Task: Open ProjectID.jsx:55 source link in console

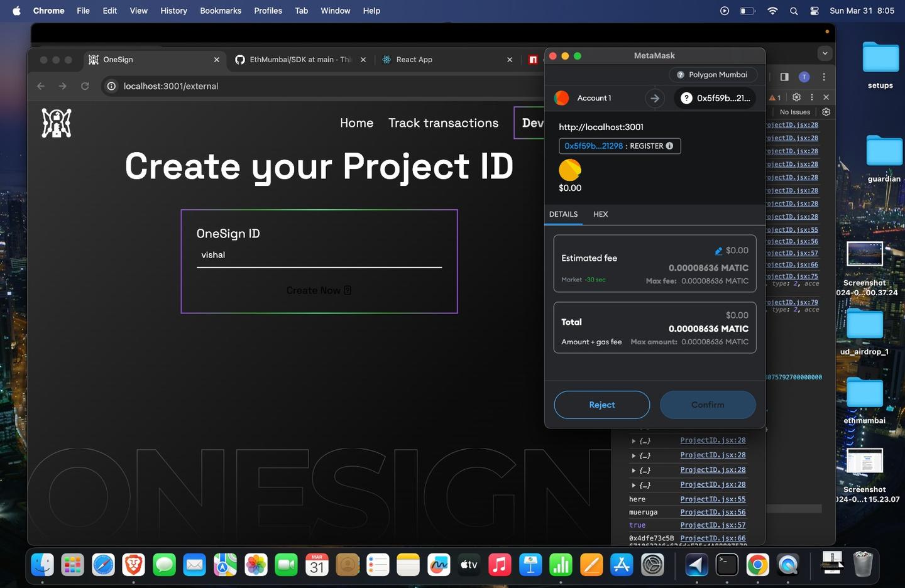Action: pyautogui.click(x=713, y=499)
